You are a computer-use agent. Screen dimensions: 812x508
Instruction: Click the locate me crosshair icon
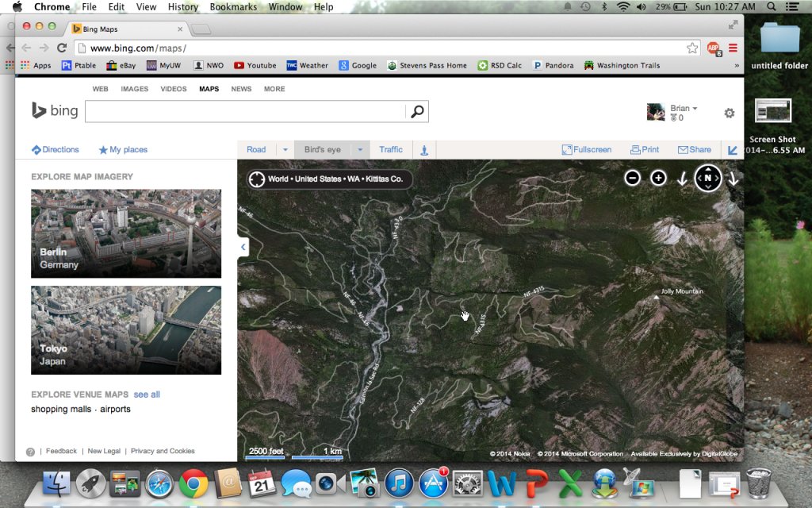pyautogui.click(x=257, y=179)
